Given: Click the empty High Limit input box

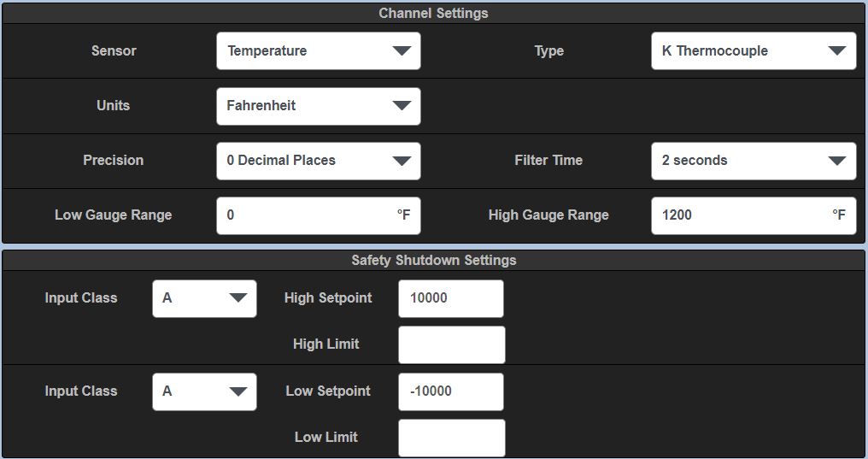Looking at the screenshot, I should pos(451,344).
